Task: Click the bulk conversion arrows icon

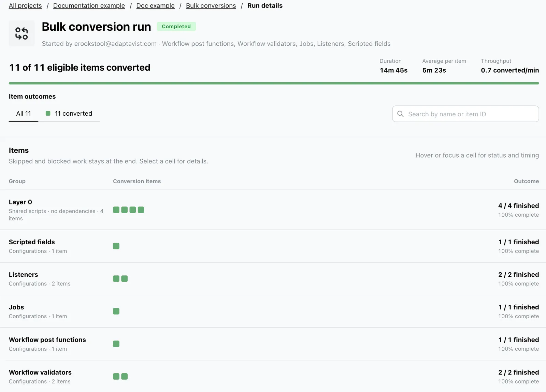Action: 21,33
